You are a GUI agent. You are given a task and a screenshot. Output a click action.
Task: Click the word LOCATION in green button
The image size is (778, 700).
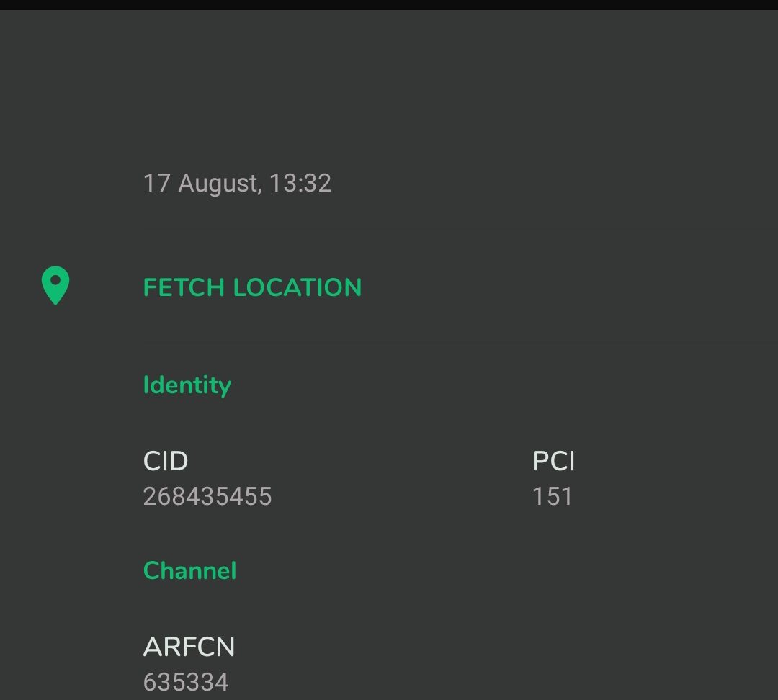(298, 287)
